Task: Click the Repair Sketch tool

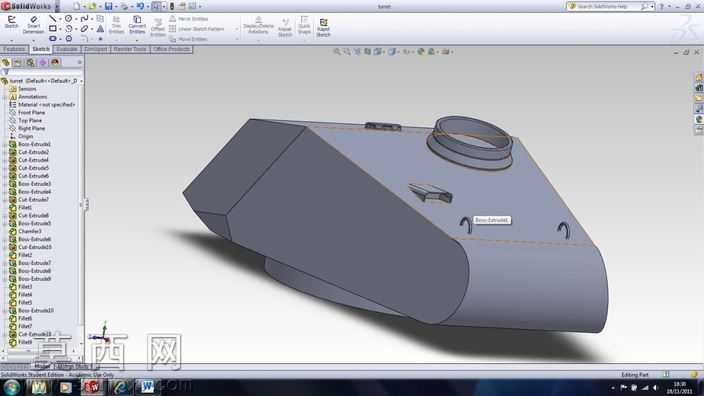Action: coord(285,27)
